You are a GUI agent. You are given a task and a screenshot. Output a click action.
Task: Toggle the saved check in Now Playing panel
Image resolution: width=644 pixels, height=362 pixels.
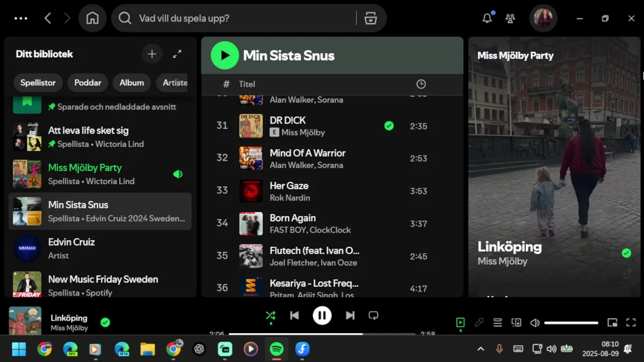pos(626,253)
